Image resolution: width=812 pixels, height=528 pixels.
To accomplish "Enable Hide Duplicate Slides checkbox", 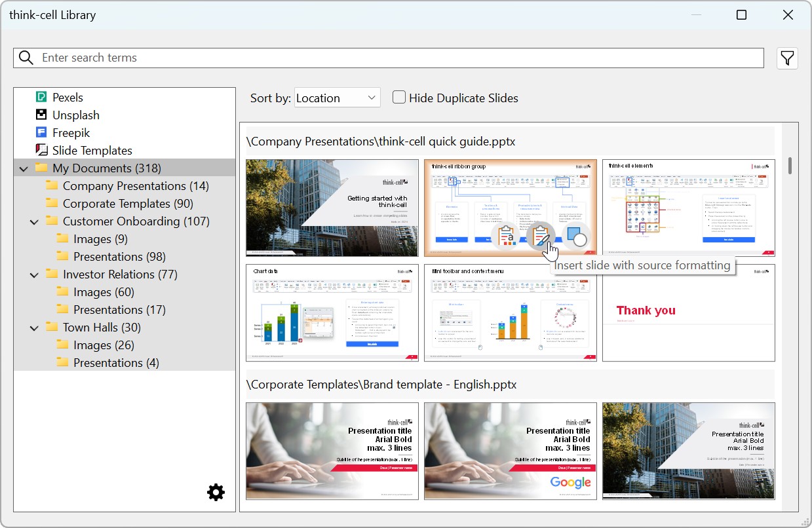I will [398, 98].
